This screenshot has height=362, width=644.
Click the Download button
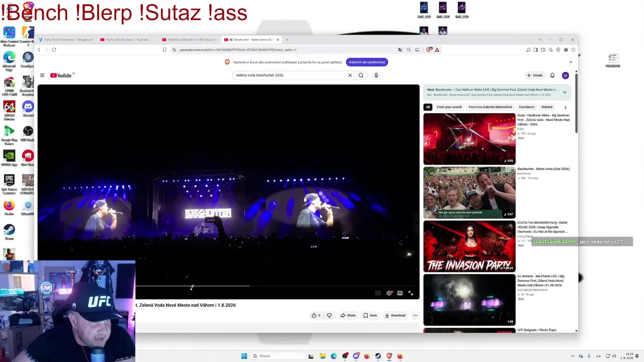(x=395, y=316)
